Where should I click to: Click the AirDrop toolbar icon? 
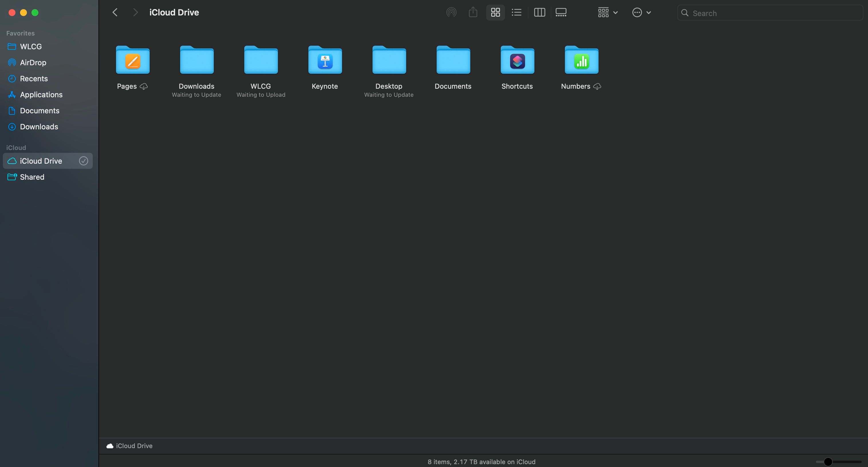(451, 13)
